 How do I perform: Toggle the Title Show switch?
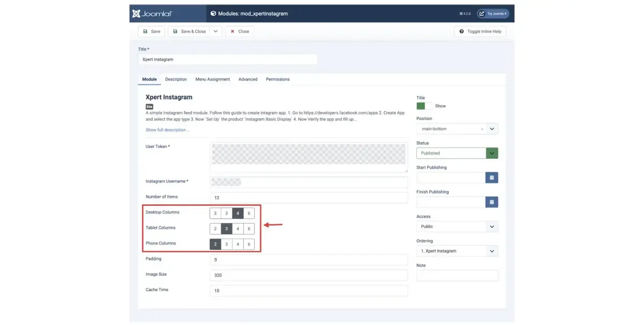424,106
